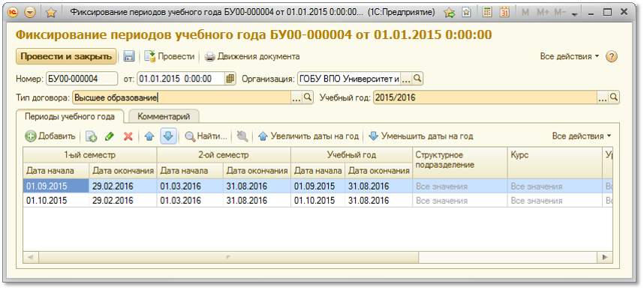Image resolution: width=644 pixels, height=290 pixels.
Task: Move row down with arrow icon
Action: pos(168,136)
